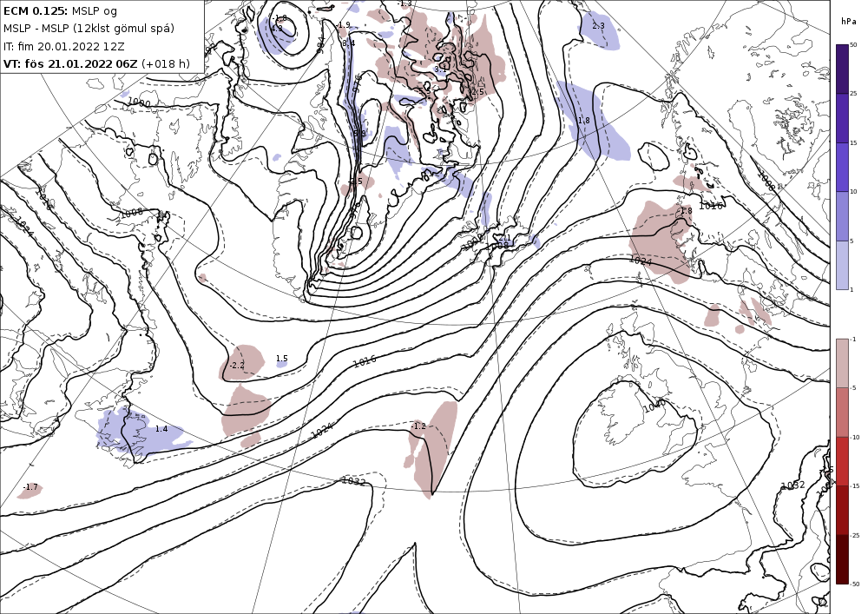Click the '-1.7' value at lower left

30,487
